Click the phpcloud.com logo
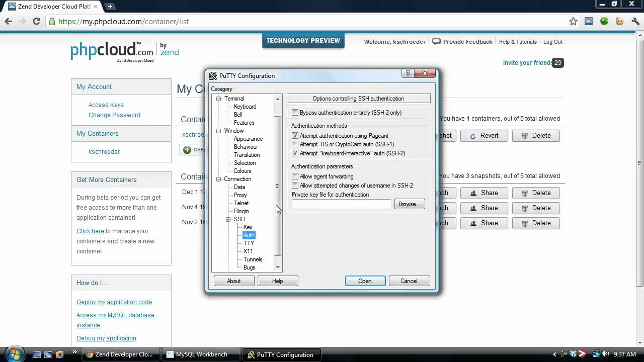 click(112, 50)
